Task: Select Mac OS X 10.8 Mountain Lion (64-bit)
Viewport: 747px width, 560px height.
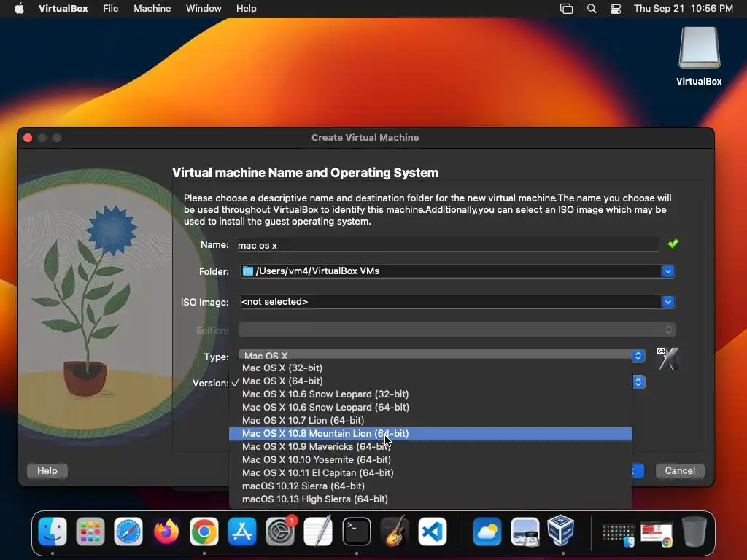Action: point(430,433)
